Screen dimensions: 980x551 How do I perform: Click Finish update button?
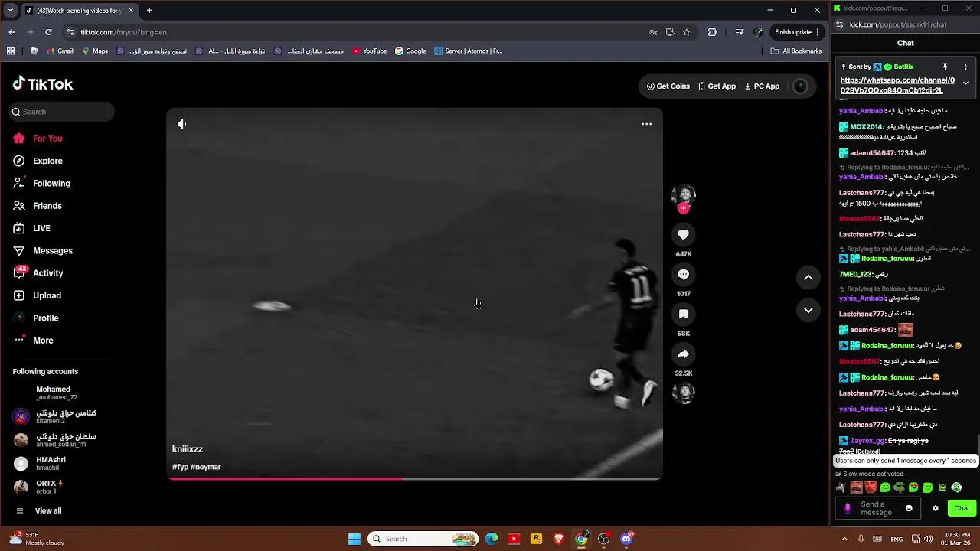pyautogui.click(x=797, y=32)
